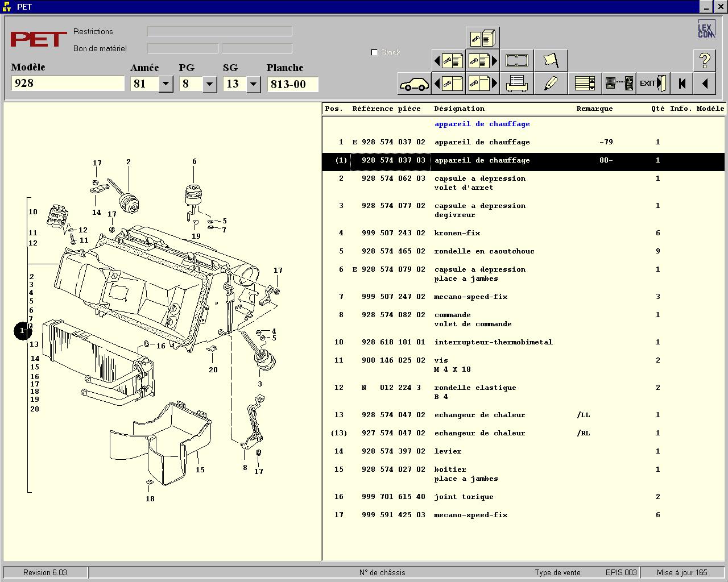Open the help question mark button
This screenshot has width=728, height=582.
click(704, 60)
